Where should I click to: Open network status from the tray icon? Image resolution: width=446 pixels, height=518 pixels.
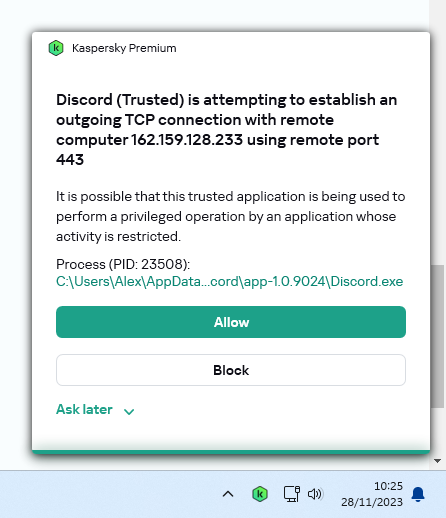(x=292, y=494)
